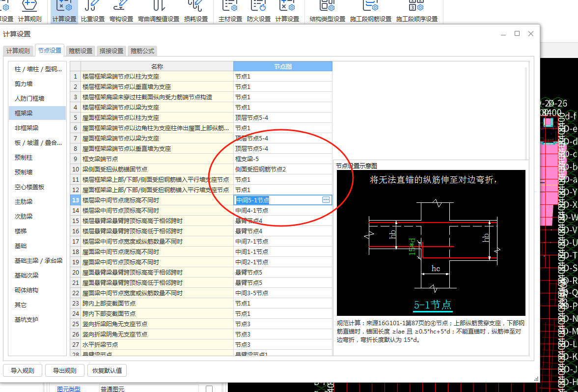Click 顶层节点5-4 for 屋面框架梁端节点以柱为支座

[x=283, y=117]
